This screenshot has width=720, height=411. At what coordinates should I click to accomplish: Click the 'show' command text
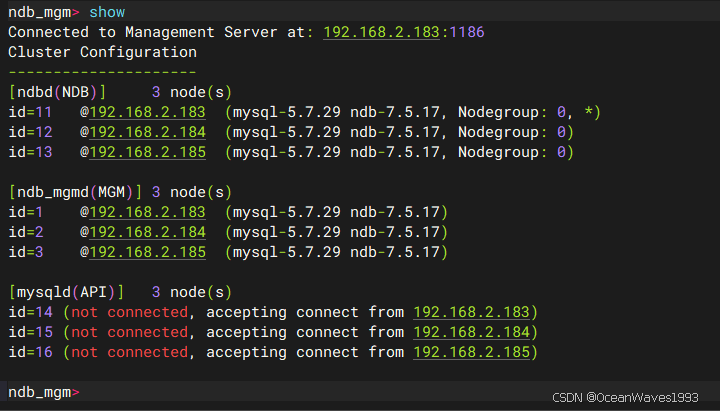[107, 12]
